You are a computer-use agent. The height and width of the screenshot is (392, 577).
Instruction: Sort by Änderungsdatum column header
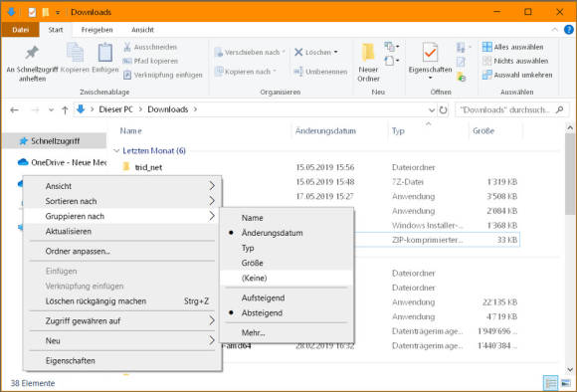point(325,130)
